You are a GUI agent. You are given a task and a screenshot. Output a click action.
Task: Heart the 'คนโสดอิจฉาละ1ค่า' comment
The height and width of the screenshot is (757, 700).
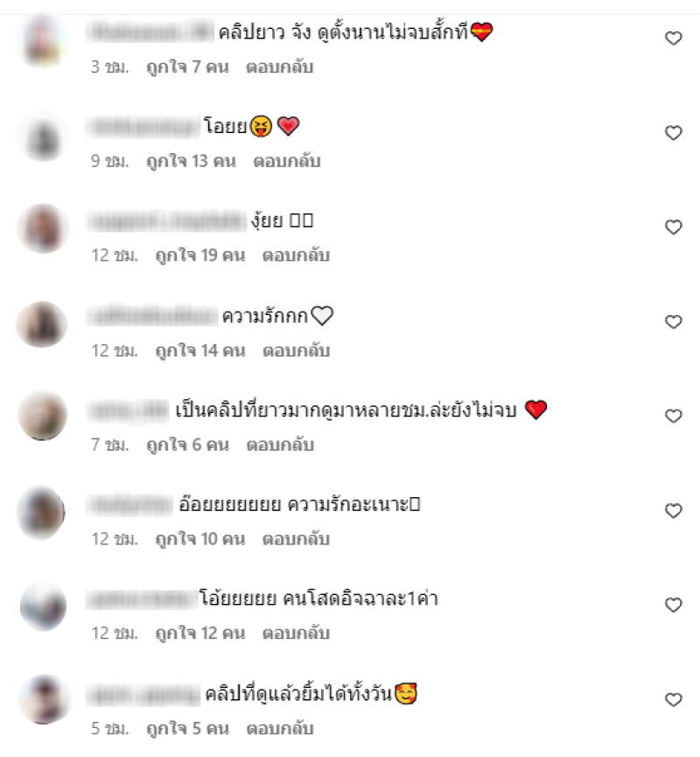coord(674,605)
